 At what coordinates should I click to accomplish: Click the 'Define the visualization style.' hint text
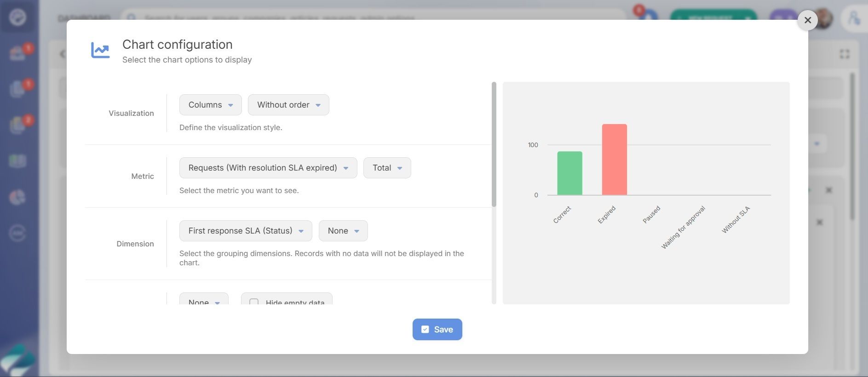pos(231,127)
